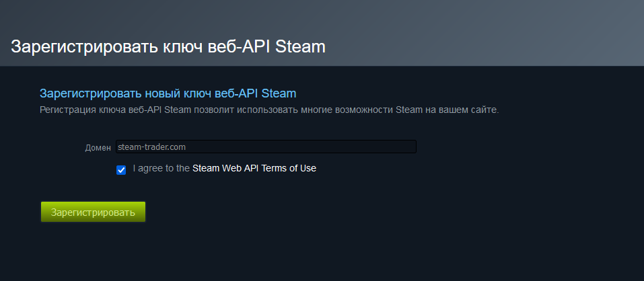Click into the Домен input field

266,147
